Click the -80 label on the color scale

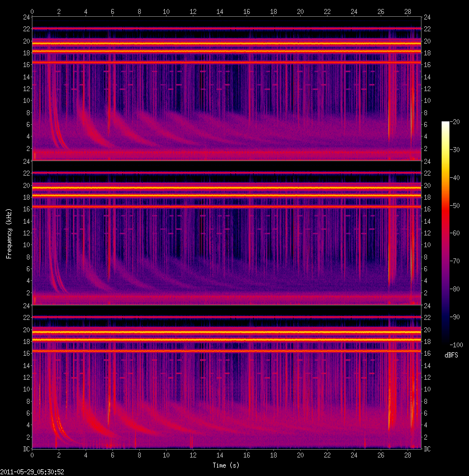pyautogui.click(x=456, y=289)
